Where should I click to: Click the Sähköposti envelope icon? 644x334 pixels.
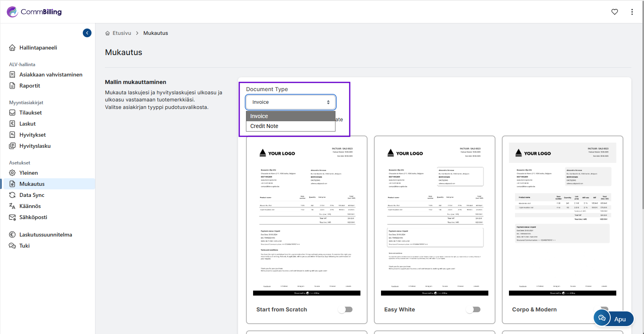12,217
